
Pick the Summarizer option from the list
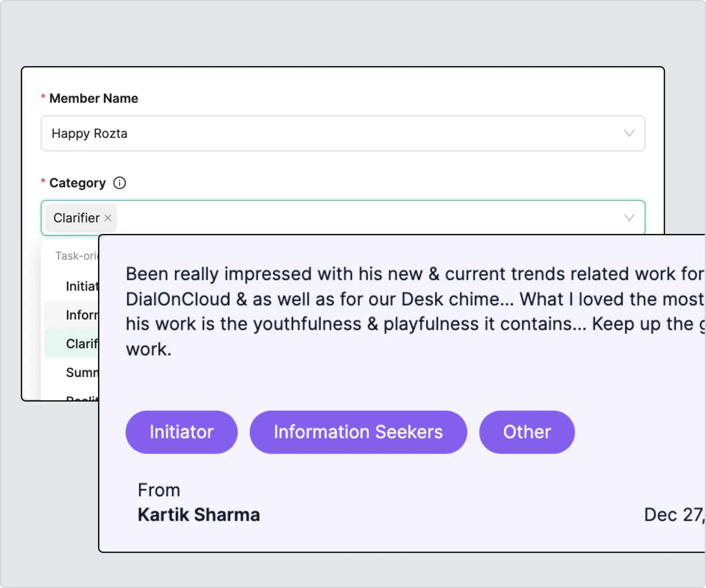(x=82, y=372)
